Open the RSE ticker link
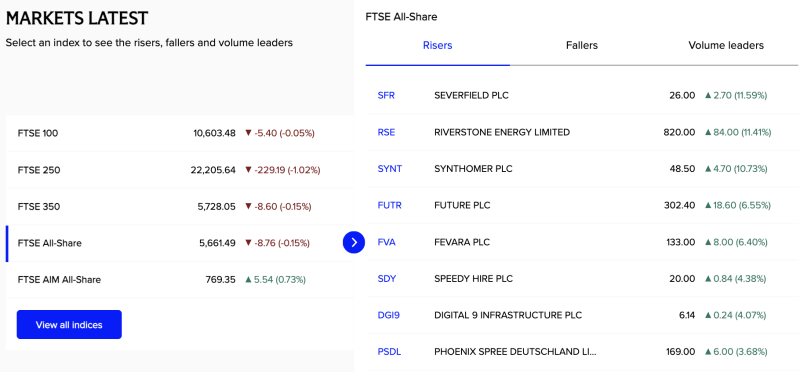Image resolution: width=800 pixels, height=372 pixels. click(x=386, y=132)
